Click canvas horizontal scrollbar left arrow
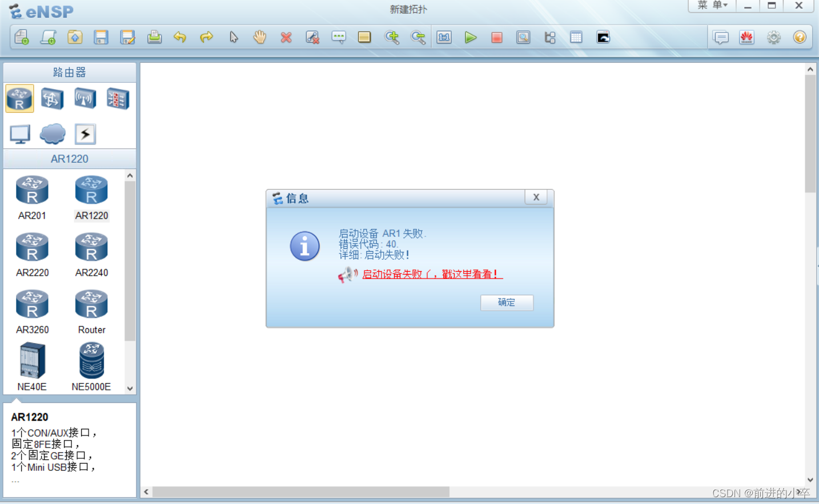Viewport: 819px width, 504px height. point(146,491)
